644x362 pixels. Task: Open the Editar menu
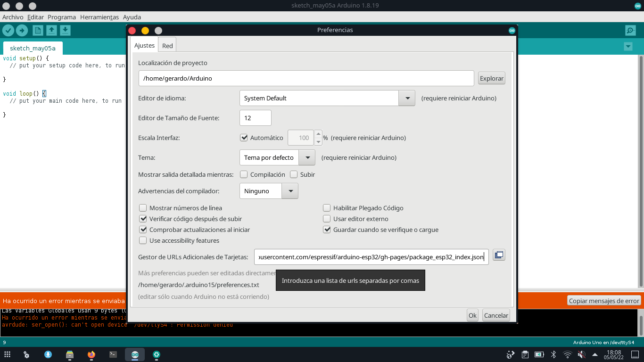point(35,17)
